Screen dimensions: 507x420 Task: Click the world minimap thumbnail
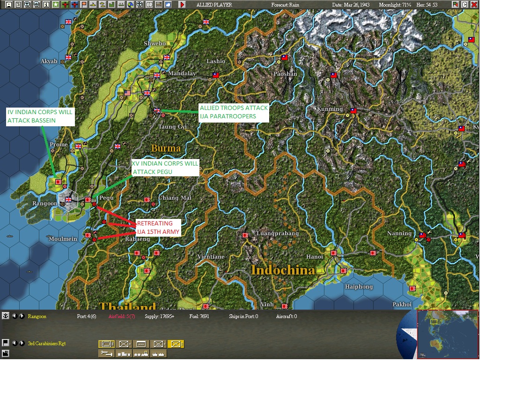(448, 334)
